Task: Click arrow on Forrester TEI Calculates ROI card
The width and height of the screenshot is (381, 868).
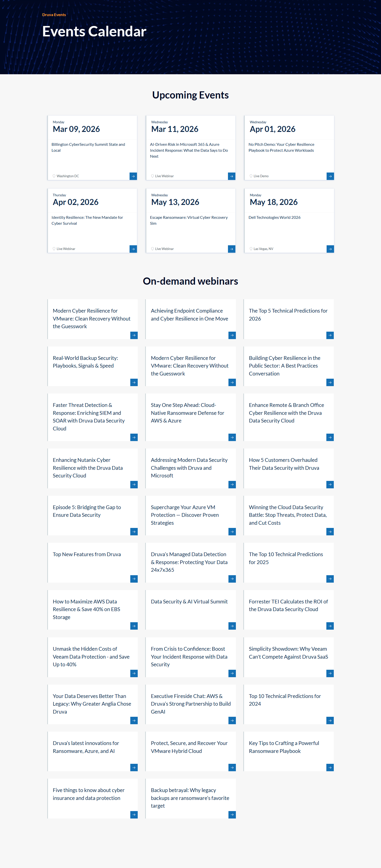Action: [330, 626]
